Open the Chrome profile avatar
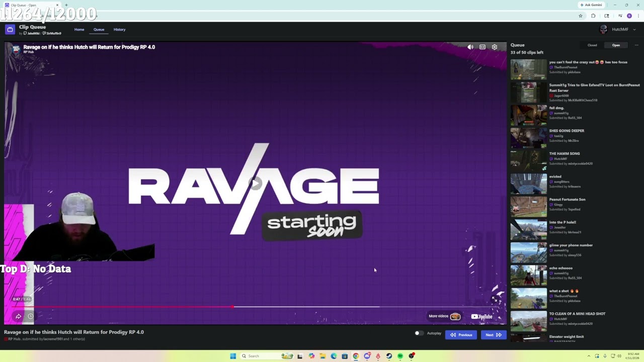The width and height of the screenshot is (644, 362). click(x=629, y=16)
